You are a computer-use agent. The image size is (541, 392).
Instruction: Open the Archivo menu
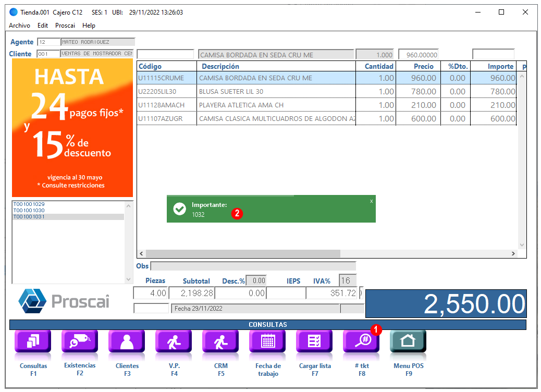[x=19, y=26]
